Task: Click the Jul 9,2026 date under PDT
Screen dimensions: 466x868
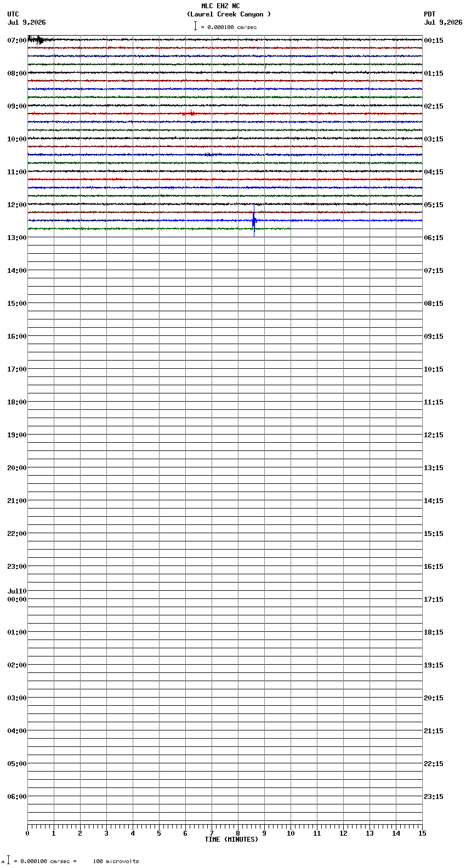Action: click(443, 22)
